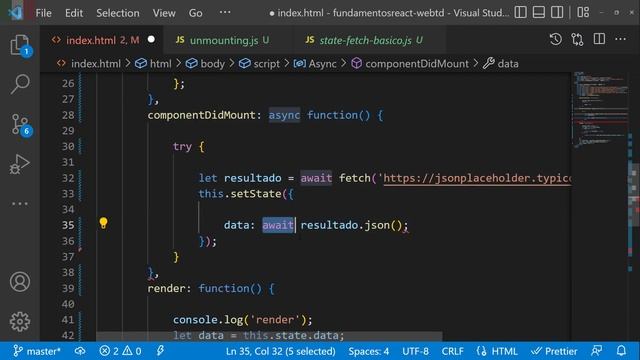Toggle the bottom panel
The image size is (640, 360).
539,13
